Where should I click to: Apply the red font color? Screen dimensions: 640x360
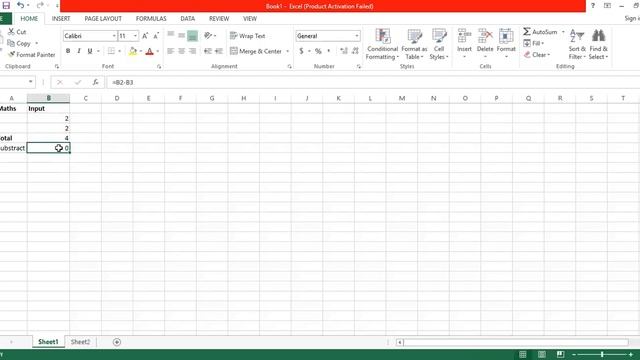tap(149, 51)
